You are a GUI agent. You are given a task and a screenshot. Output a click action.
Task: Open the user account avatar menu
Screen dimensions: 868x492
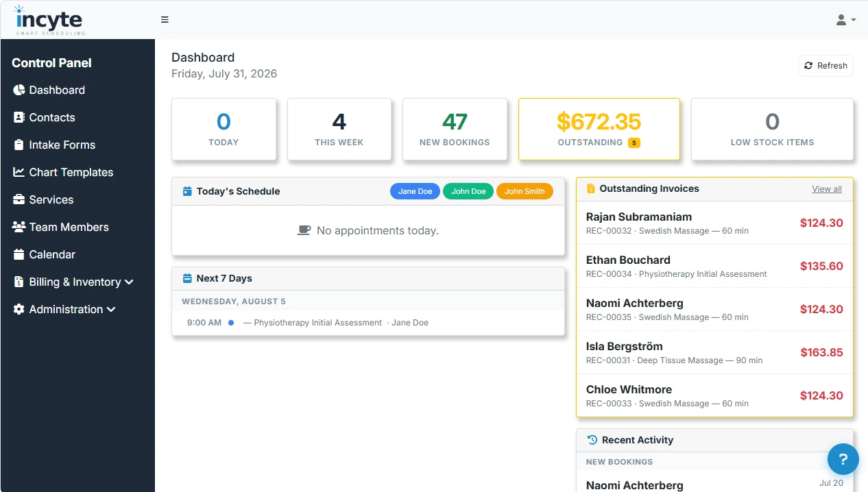[x=845, y=20]
